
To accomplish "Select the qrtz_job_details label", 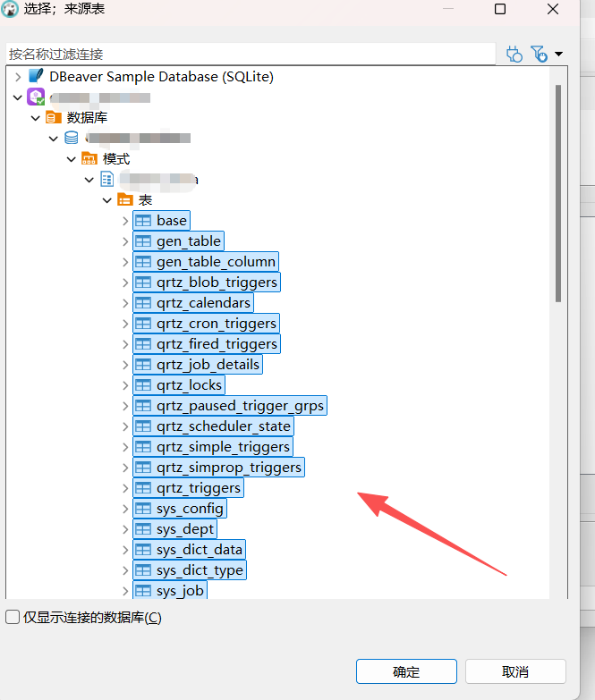I will [x=208, y=365].
